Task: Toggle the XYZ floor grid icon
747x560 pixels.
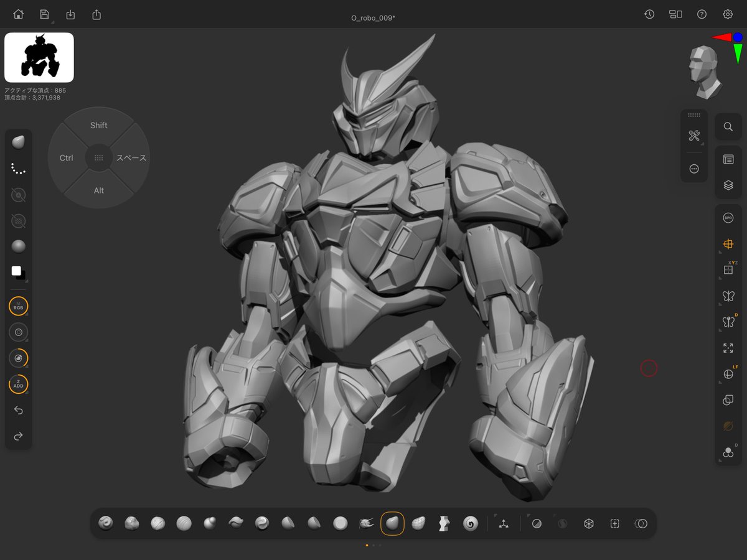Action: pyautogui.click(x=728, y=269)
